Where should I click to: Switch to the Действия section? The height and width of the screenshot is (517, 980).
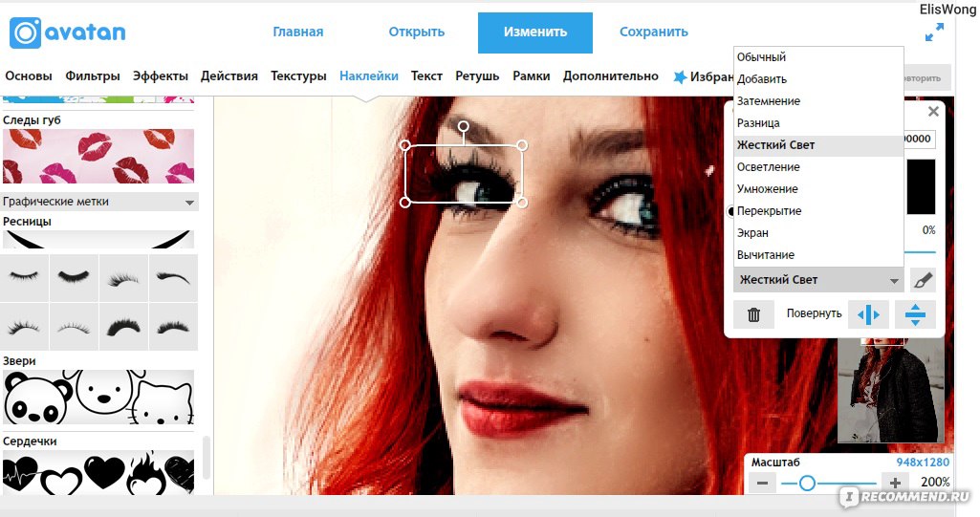[x=229, y=76]
